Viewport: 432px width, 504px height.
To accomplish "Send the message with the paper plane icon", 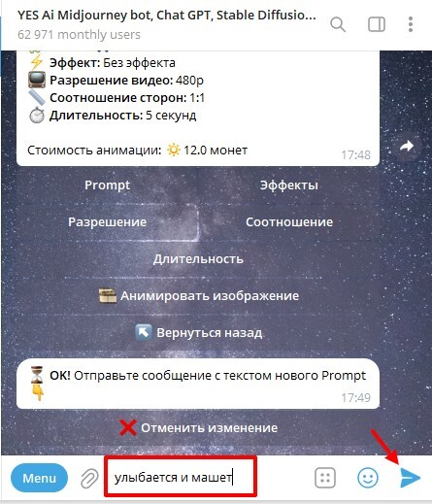I will 410,478.
